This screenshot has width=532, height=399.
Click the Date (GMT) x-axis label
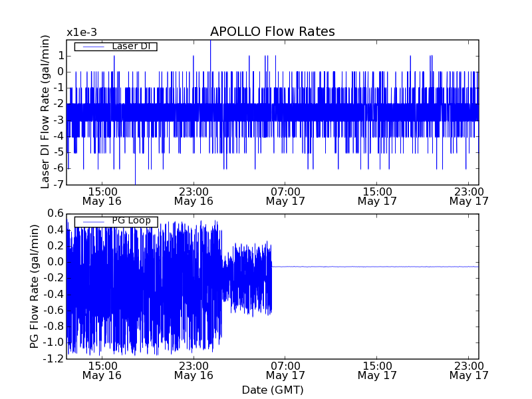(x=272, y=390)
